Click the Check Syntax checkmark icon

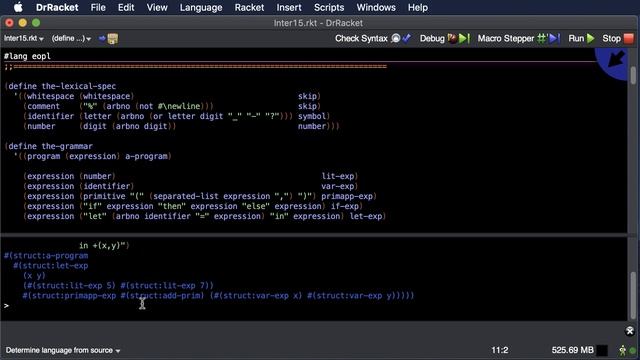(x=407, y=38)
